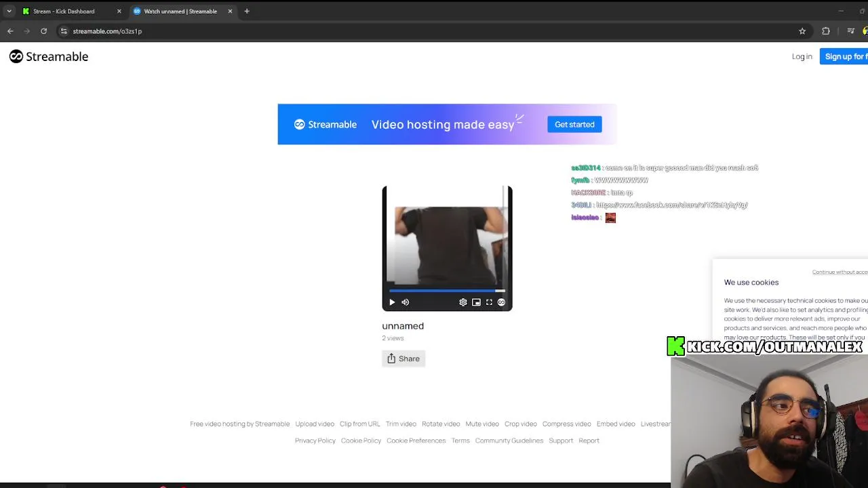Viewport: 868px width, 488px height.
Task: View site information icon in address bar
Action: (64, 31)
